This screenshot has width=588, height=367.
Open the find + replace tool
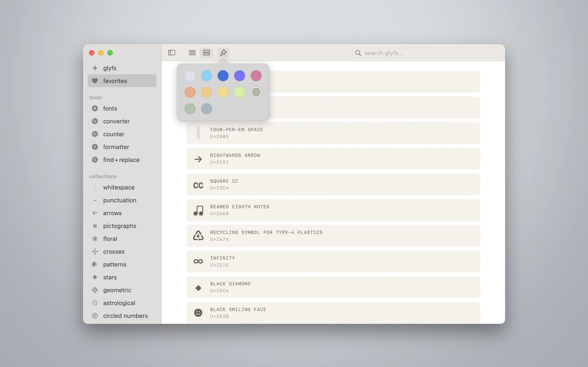(121, 160)
